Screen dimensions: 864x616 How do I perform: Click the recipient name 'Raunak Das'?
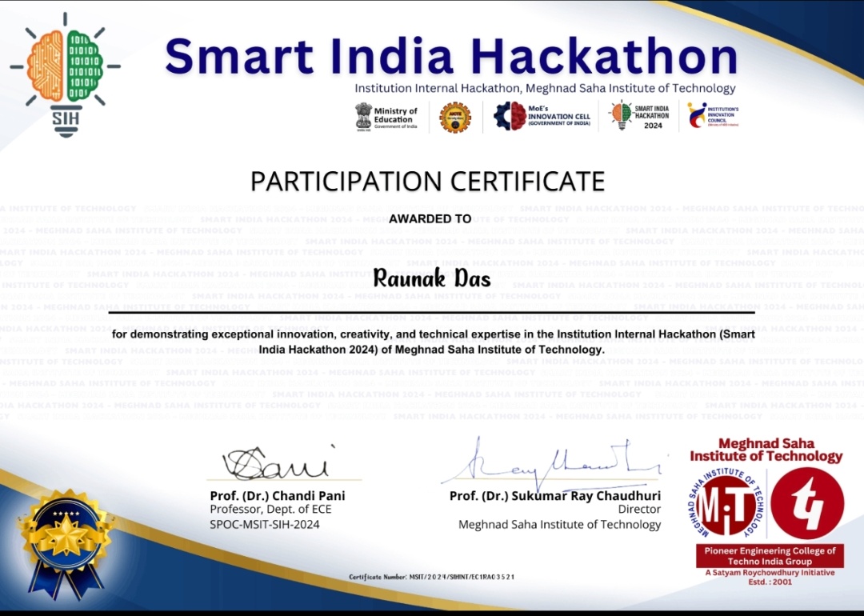point(432,278)
